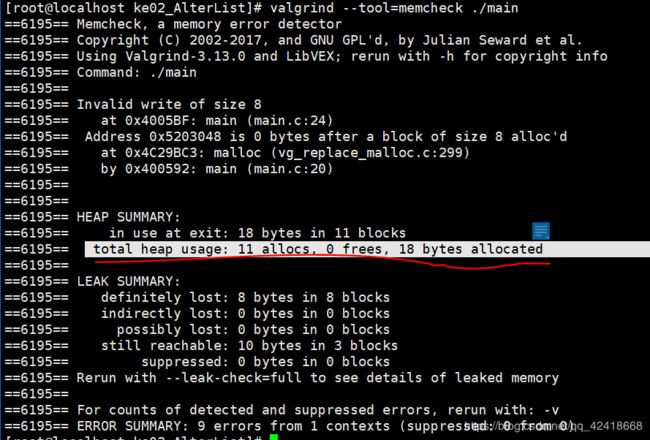The height and width of the screenshot is (440, 650).
Task: Click the main.c:20 source reference
Action: click(293, 169)
